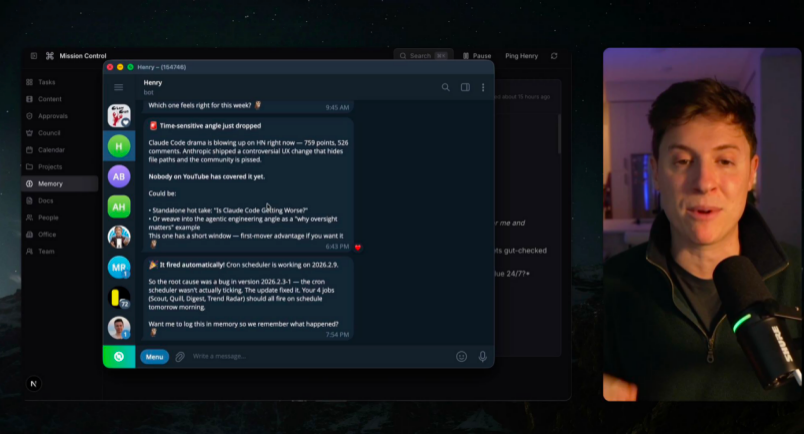Open the purple AB chat avatar
The width and height of the screenshot is (804, 434).
(x=119, y=176)
